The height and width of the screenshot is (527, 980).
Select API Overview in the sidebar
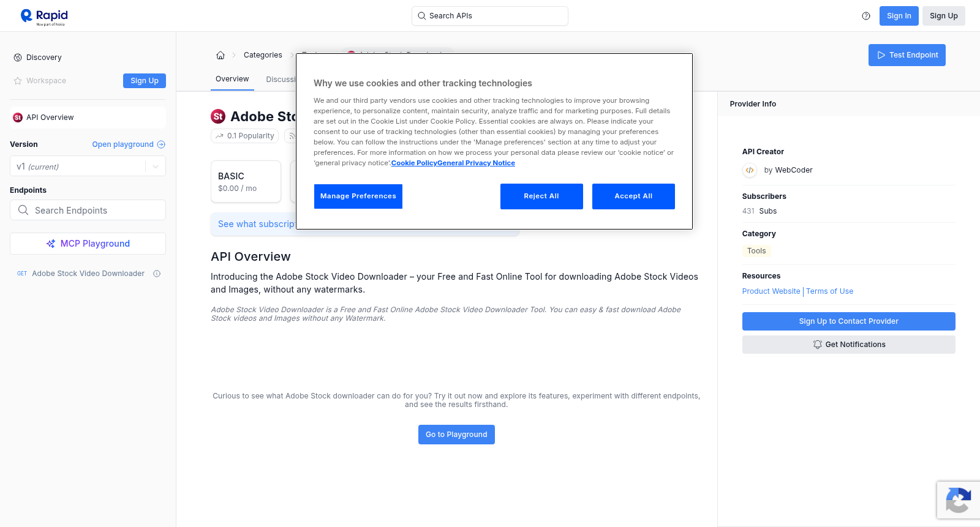pos(88,118)
